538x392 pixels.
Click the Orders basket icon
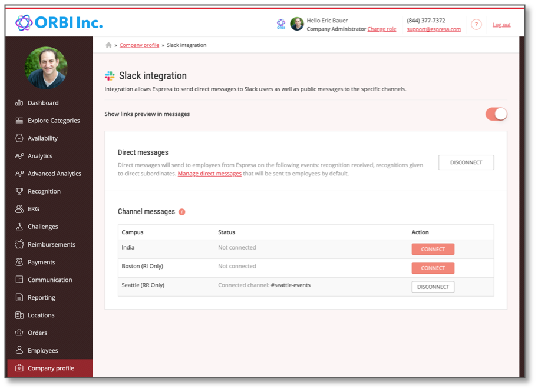(19, 333)
